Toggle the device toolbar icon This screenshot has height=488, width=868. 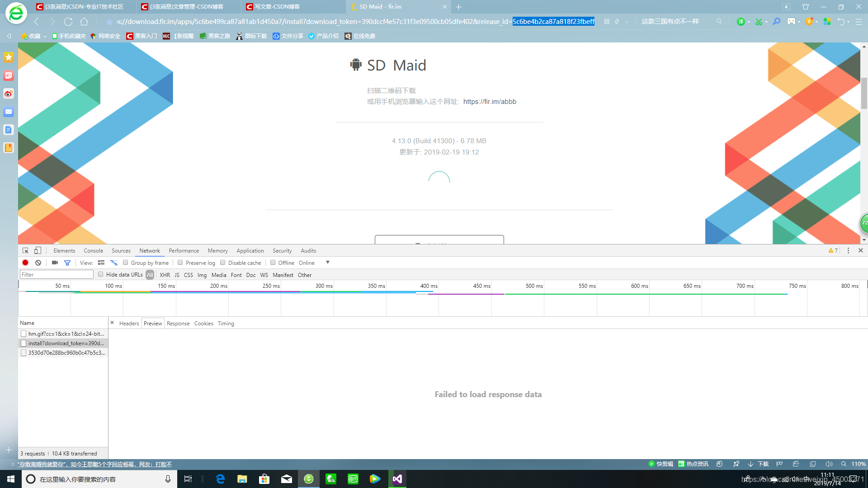pyautogui.click(x=38, y=251)
